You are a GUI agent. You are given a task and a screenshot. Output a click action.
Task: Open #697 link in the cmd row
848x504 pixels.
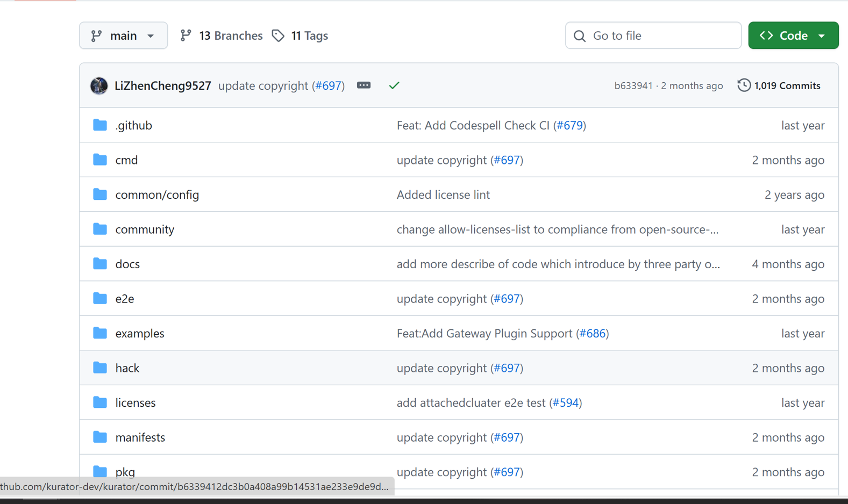[x=507, y=160]
